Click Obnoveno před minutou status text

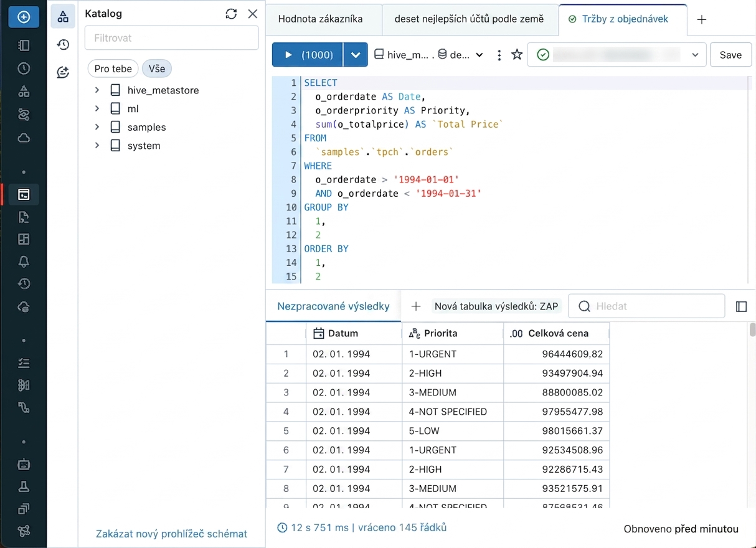coord(681,529)
